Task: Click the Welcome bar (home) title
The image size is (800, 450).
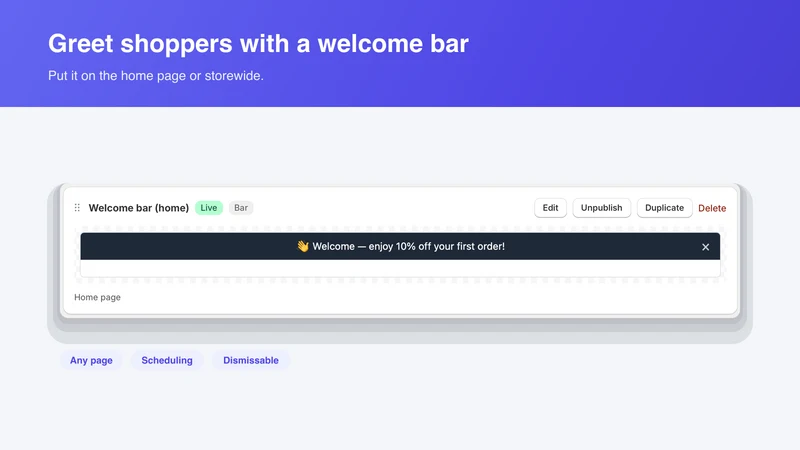Action: pyautogui.click(x=139, y=208)
